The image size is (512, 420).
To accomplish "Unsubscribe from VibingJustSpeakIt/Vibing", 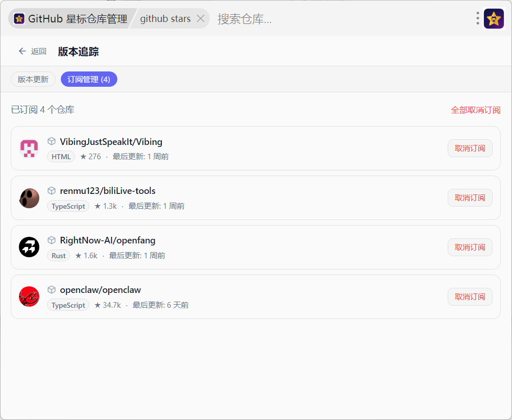I will pos(470,149).
